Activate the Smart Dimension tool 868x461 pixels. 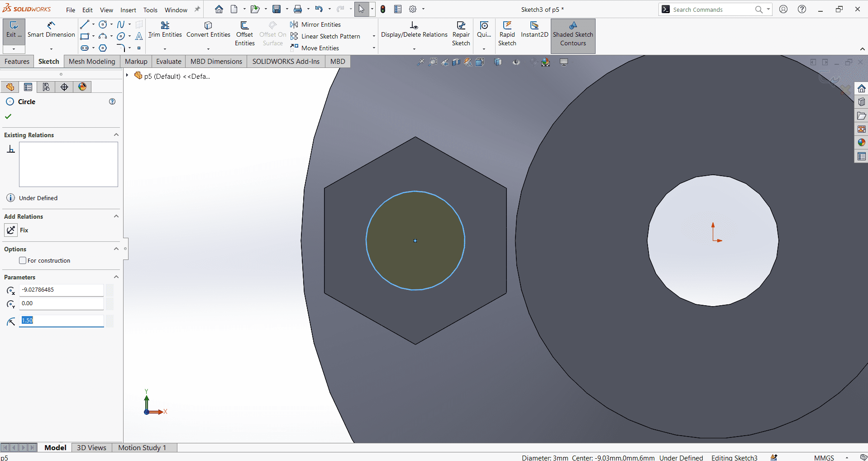(x=51, y=29)
